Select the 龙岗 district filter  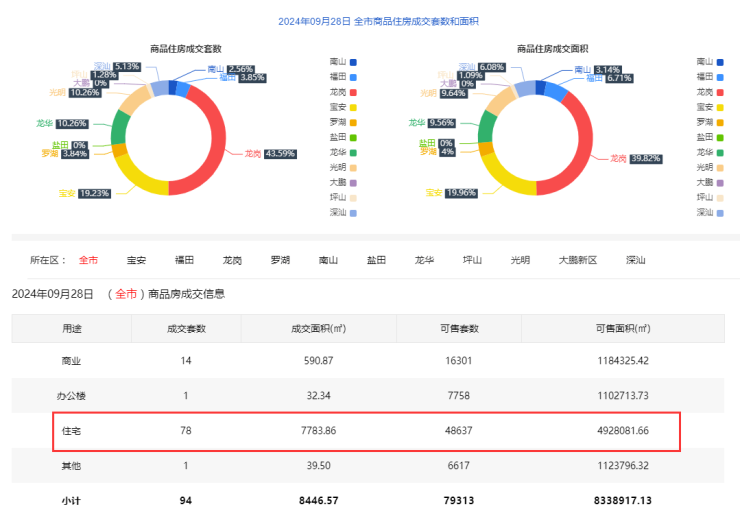tap(232, 260)
